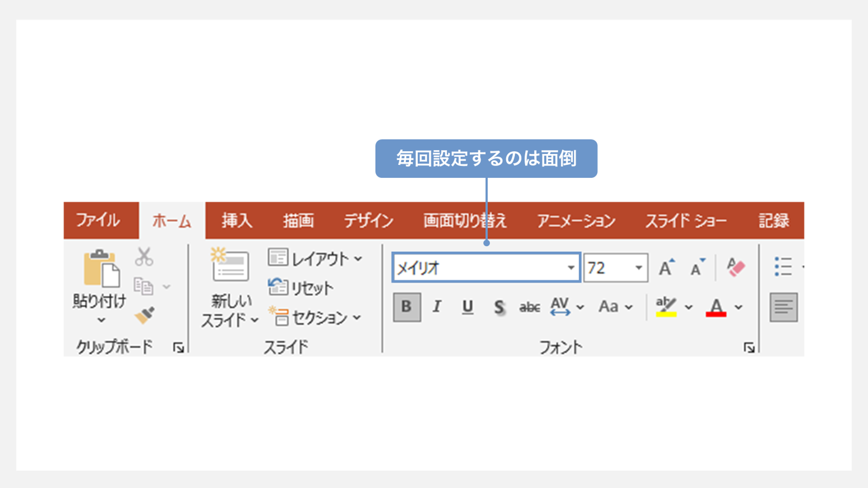Switch to the 挿入 tab

click(237, 221)
